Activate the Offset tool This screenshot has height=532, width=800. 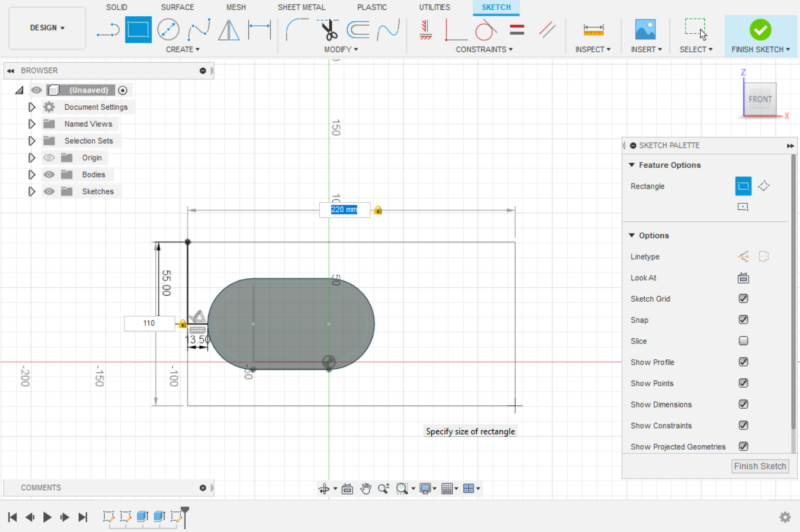[359, 29]
